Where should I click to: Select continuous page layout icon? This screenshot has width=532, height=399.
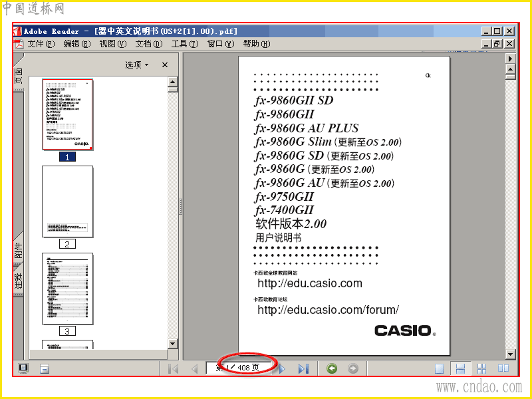[x=460, y=368]
